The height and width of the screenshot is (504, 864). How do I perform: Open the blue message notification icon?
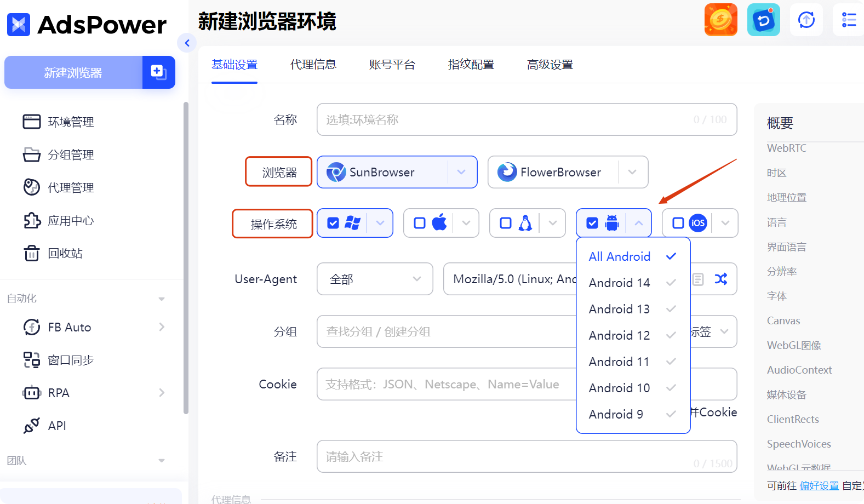[764, 20]
